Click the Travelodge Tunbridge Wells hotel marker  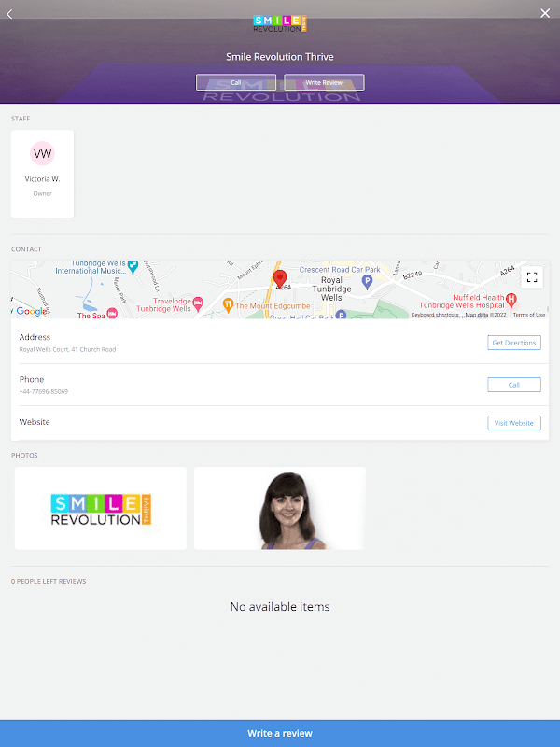(198, 303)
